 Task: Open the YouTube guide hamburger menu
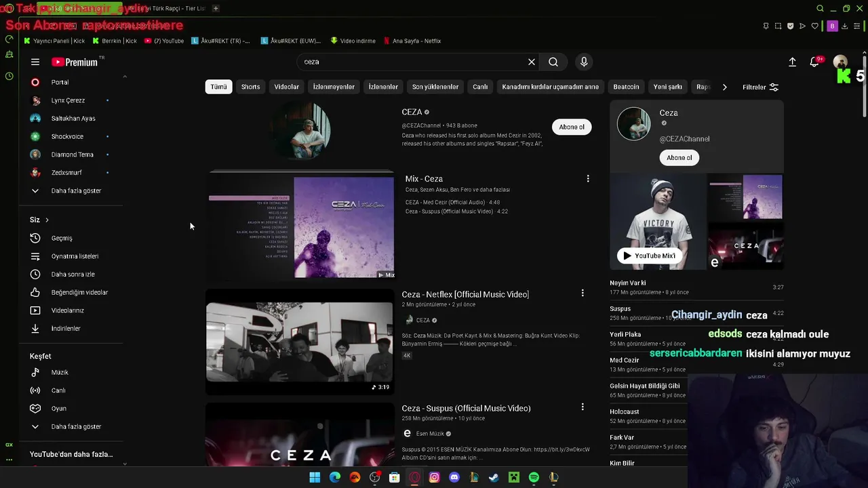[35, 62]
